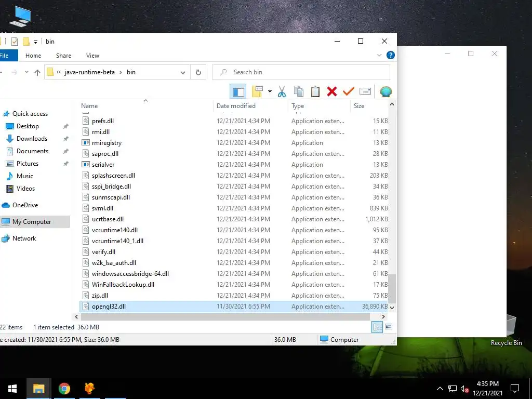Click the envelope Email icon

365,91
